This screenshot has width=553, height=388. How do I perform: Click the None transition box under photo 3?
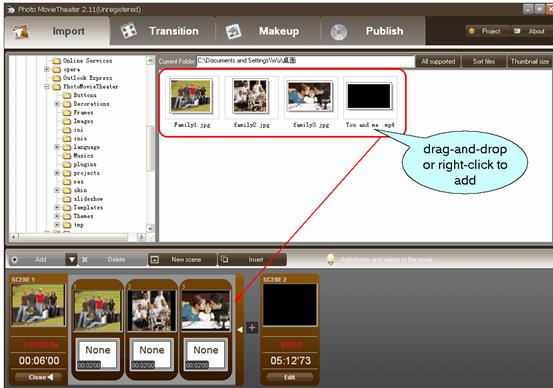click(x=206, y=354)
